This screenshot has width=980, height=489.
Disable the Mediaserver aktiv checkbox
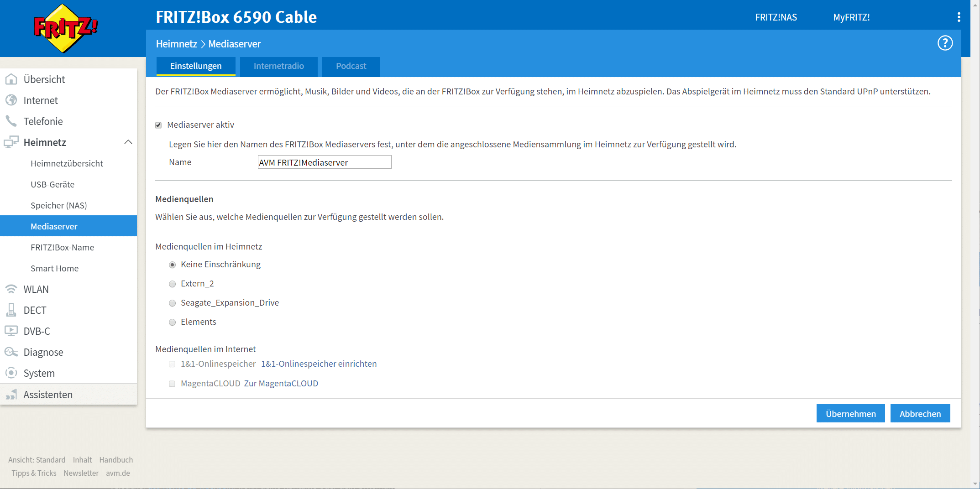tap(158, 125)
